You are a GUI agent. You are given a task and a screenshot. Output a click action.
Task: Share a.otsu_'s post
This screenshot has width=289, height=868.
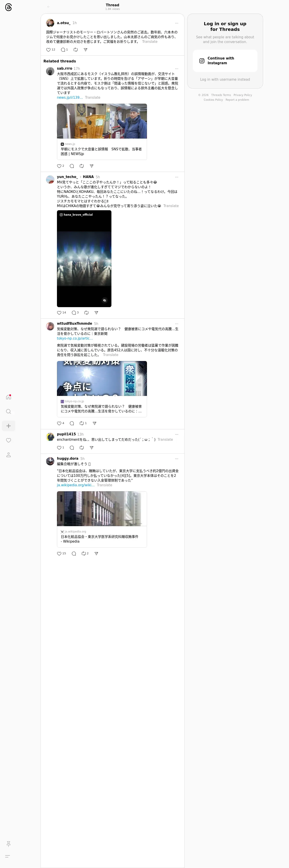coord(86,50)
